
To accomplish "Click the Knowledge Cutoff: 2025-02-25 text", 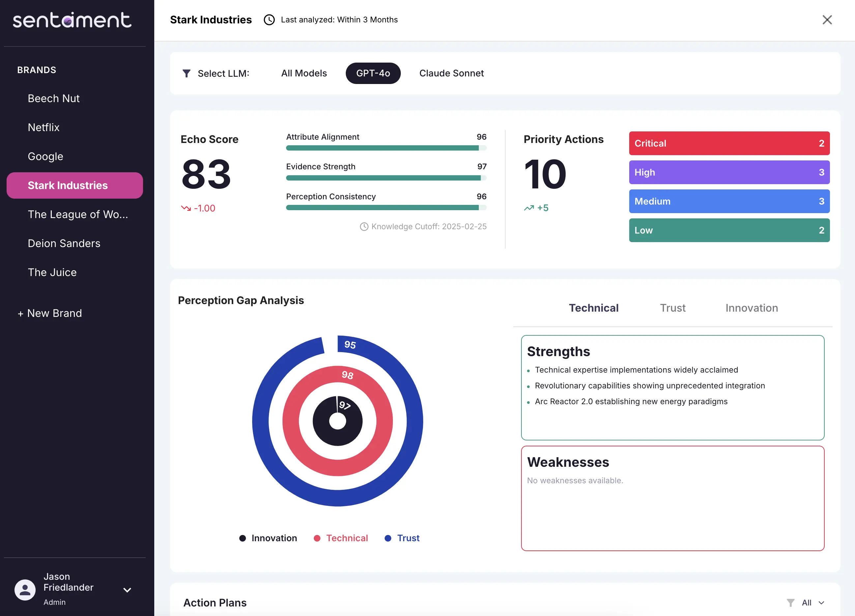I will [428, 226].
